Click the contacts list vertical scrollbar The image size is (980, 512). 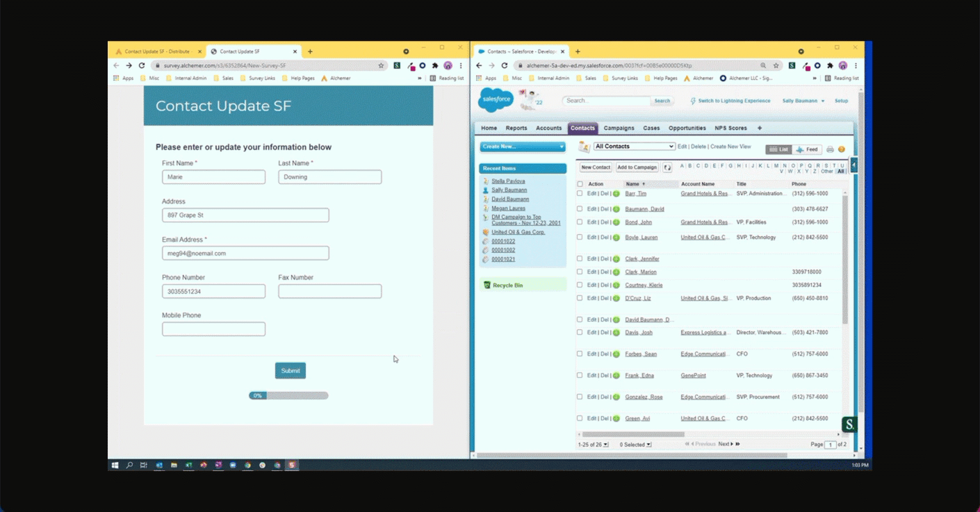(845, 259)
